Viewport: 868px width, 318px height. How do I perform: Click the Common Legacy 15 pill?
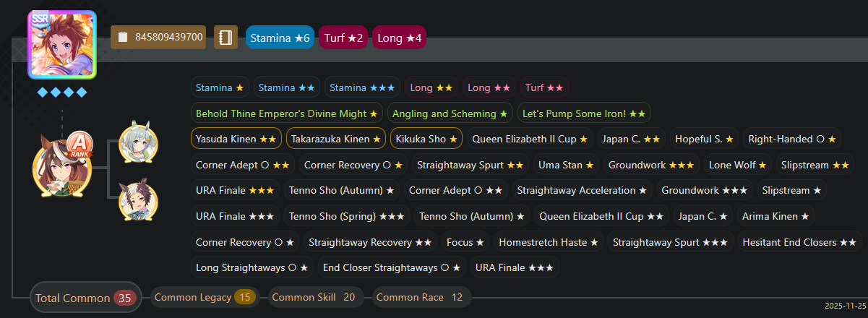(x=205, y=297)
